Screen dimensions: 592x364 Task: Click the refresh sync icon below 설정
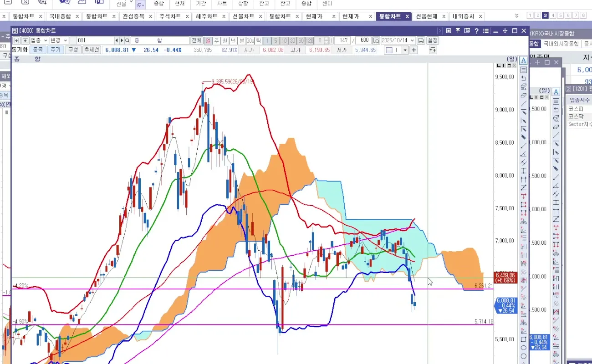pos(432,50)
